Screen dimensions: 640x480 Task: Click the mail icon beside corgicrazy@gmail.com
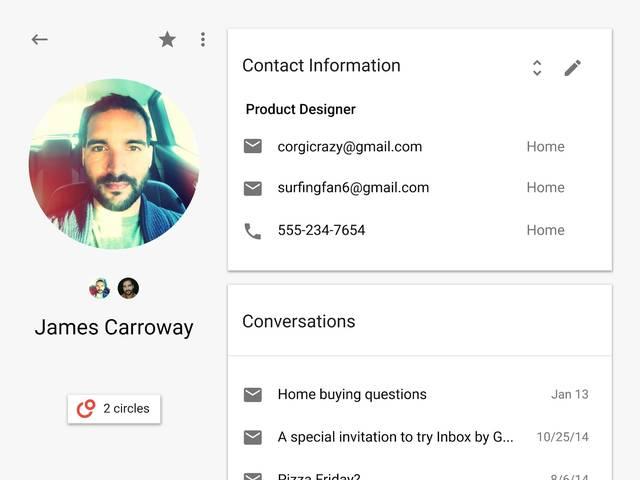click(x=253, y=146)
